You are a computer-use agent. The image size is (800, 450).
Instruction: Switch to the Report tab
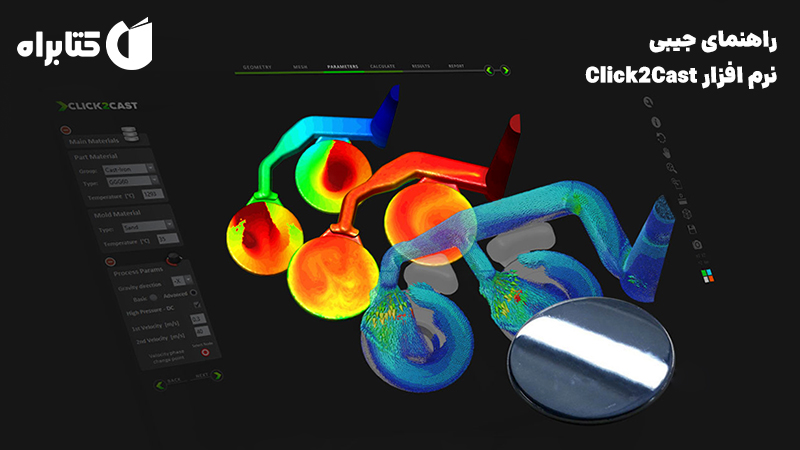coord(456,66)
